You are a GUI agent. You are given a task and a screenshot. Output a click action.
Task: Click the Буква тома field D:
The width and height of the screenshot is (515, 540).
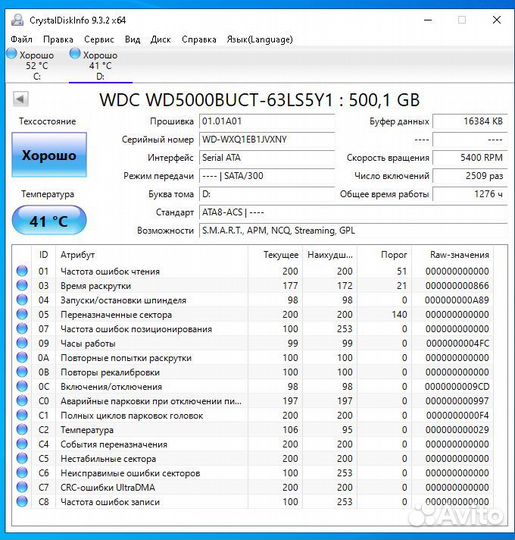[267, 194]
